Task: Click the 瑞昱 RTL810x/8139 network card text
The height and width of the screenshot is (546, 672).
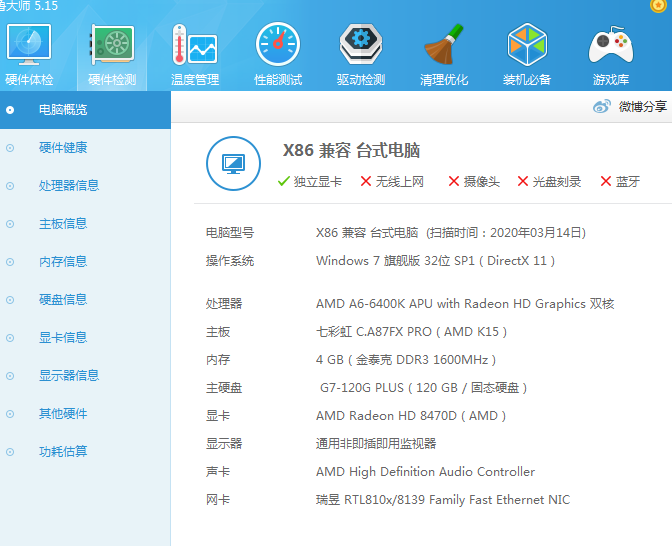Action: (443, 500)
